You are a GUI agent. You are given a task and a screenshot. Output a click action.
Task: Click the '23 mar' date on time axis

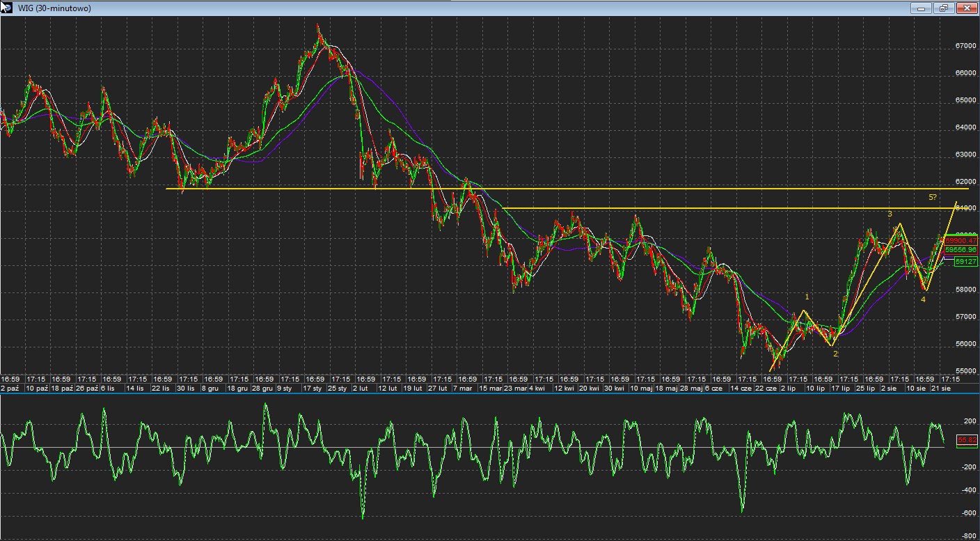click(515, 388)
